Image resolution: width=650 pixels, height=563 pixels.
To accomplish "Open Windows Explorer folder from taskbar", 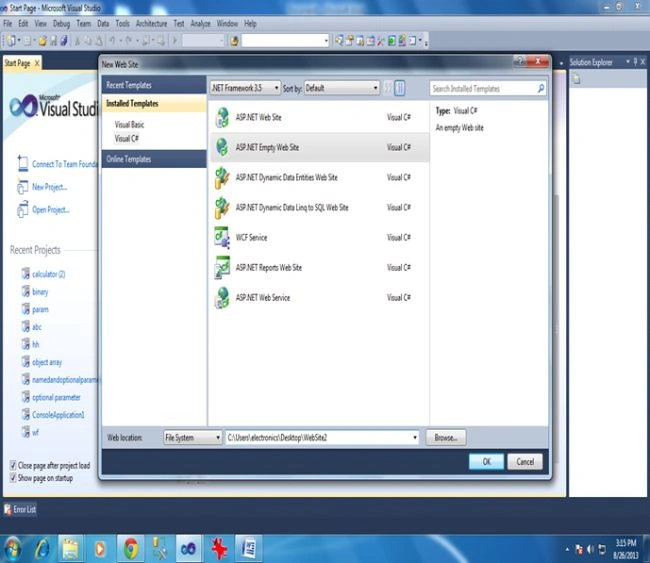I will point(71,548).
